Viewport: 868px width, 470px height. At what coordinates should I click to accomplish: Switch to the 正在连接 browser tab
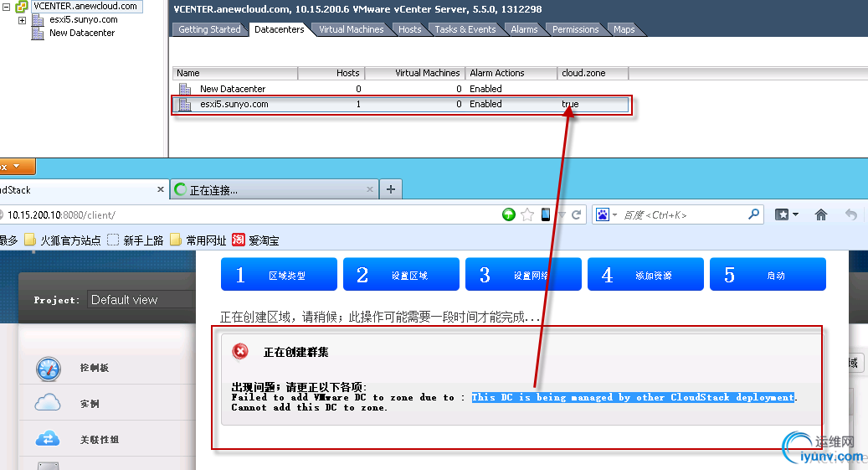[x=274, y=190]
